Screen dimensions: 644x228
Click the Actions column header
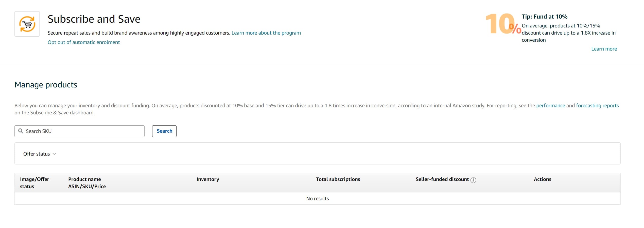tap(542, 179)
